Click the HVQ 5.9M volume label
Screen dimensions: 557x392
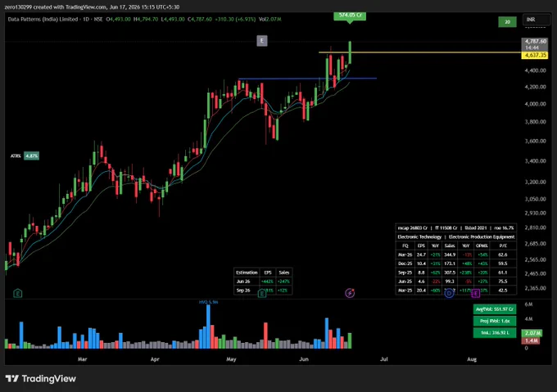(x=209, y=302)
